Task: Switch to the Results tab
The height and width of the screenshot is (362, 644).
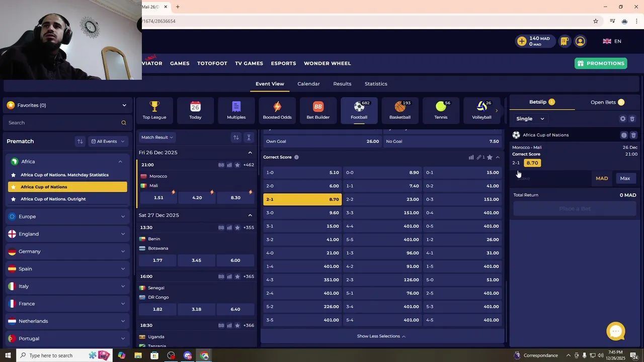Action: point(342,84)
